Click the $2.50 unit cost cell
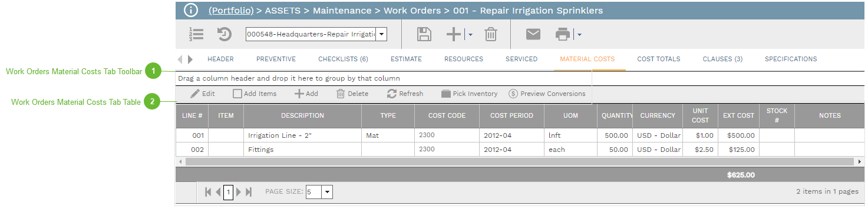The image size is (868, 212). (x=700, y=150)
